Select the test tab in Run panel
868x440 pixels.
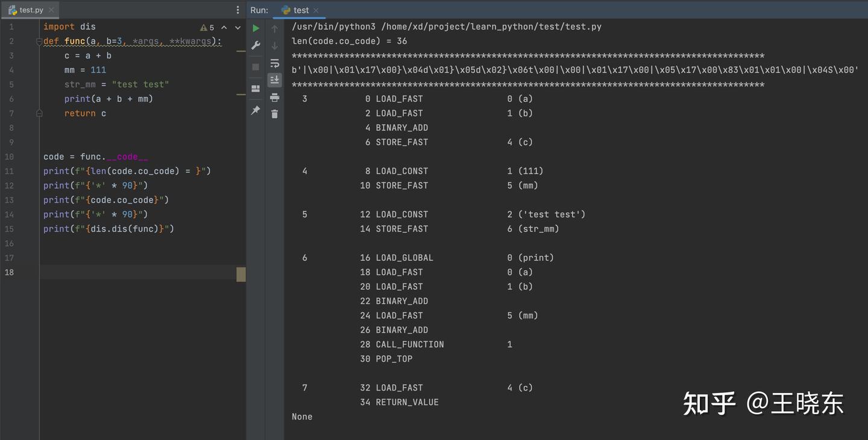300,10
